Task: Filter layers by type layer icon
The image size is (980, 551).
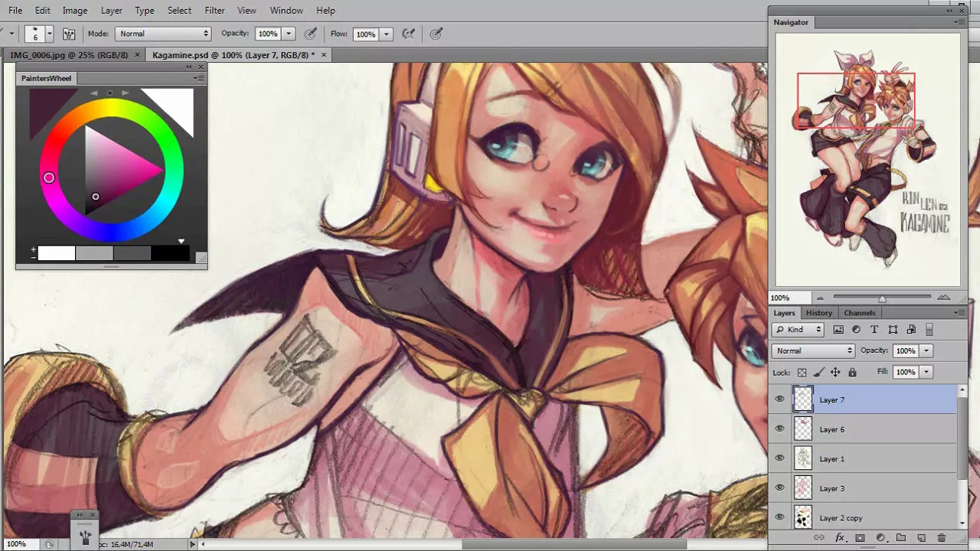Action: (874, 330)
